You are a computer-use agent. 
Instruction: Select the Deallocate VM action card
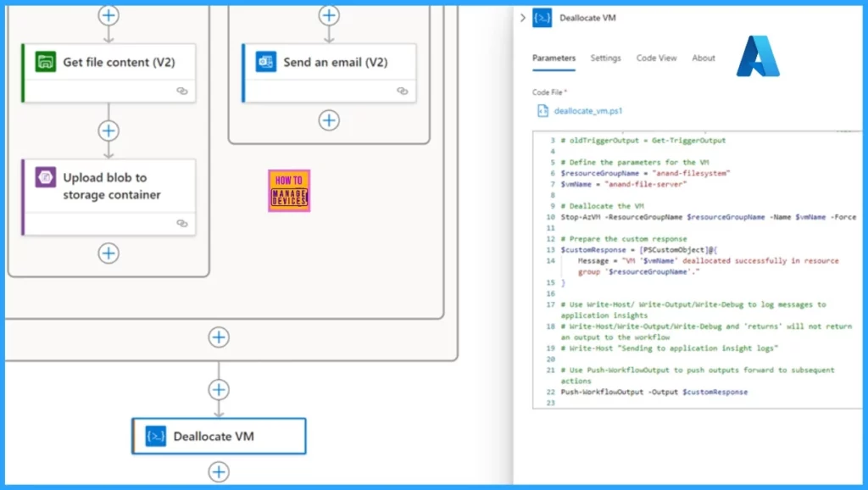pos(219,437)
